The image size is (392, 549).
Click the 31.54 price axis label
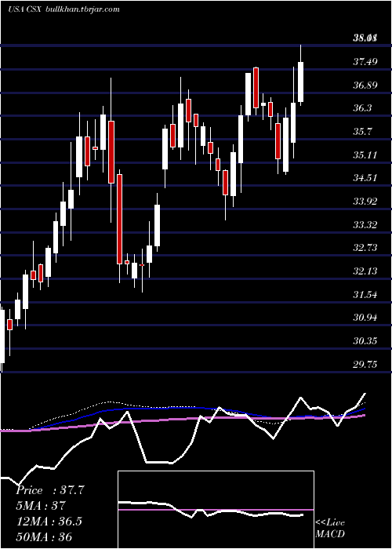365,294
